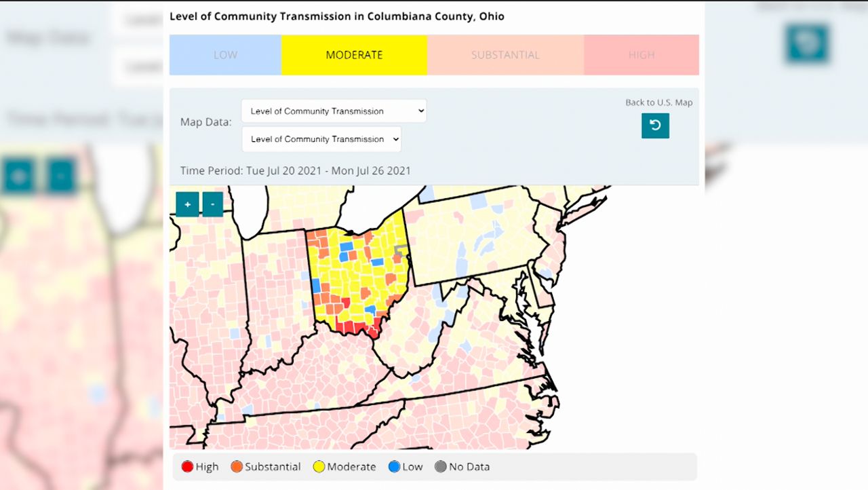Click the orange Substantial legend circle
The width and height of the screenshot is (868, 490).
237,466
